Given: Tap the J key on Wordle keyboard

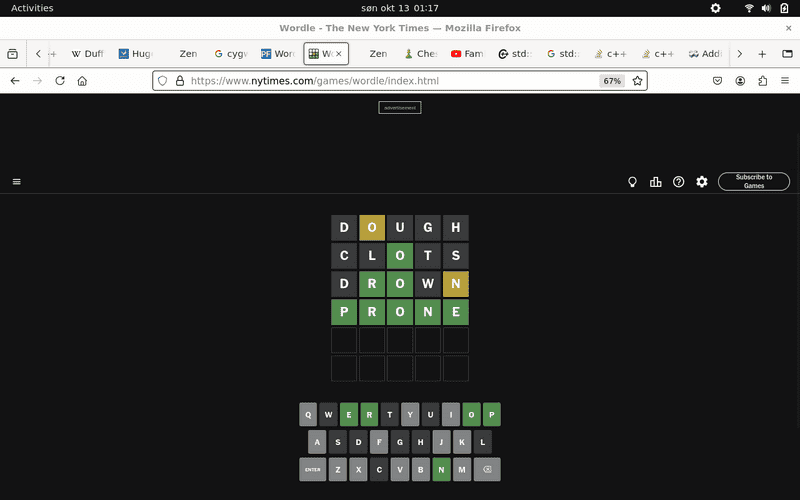Looking at the screenshot, I should point(441,442).
